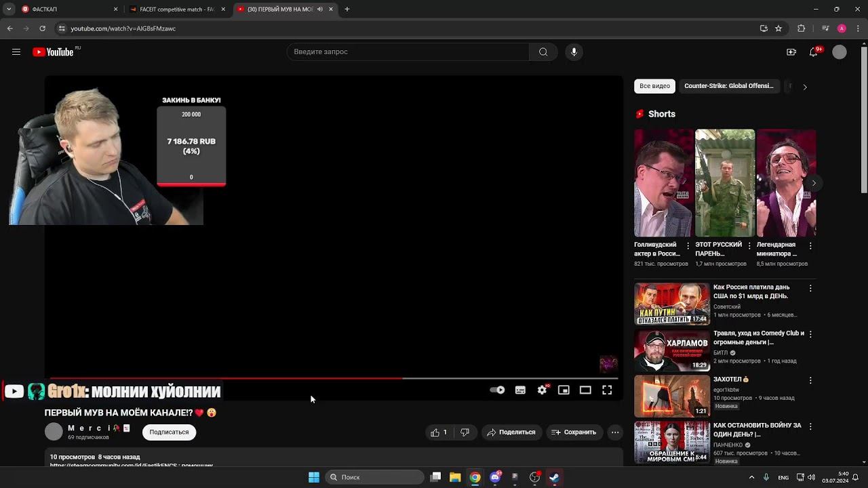Open YouTube notifications bell
The image size is (868, 488).
(x=814, y=52)
